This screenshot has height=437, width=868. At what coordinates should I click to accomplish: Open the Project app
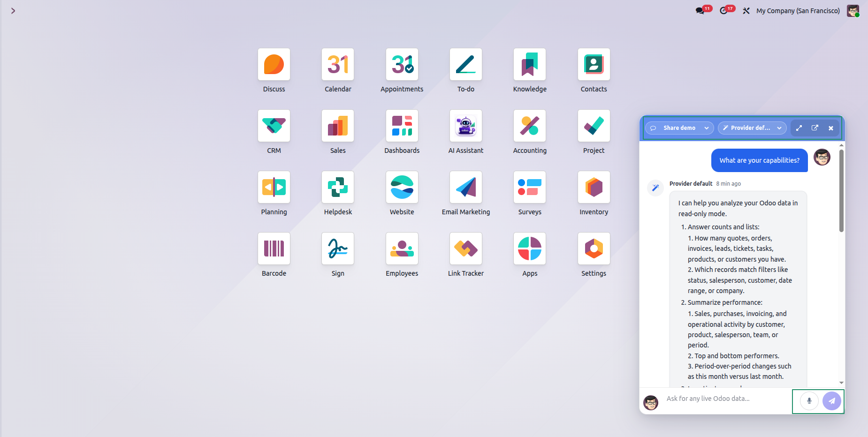click(x=594, y=126)
